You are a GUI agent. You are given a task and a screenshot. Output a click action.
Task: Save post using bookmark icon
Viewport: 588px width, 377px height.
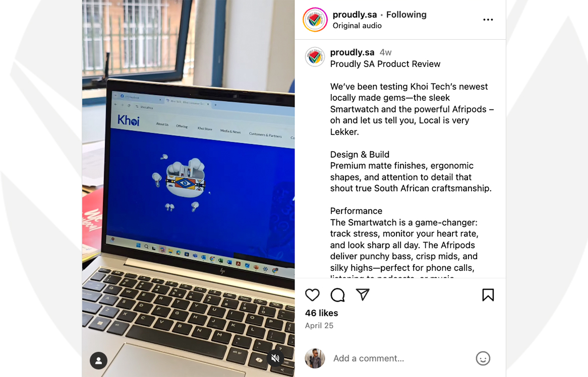(488, 295)
